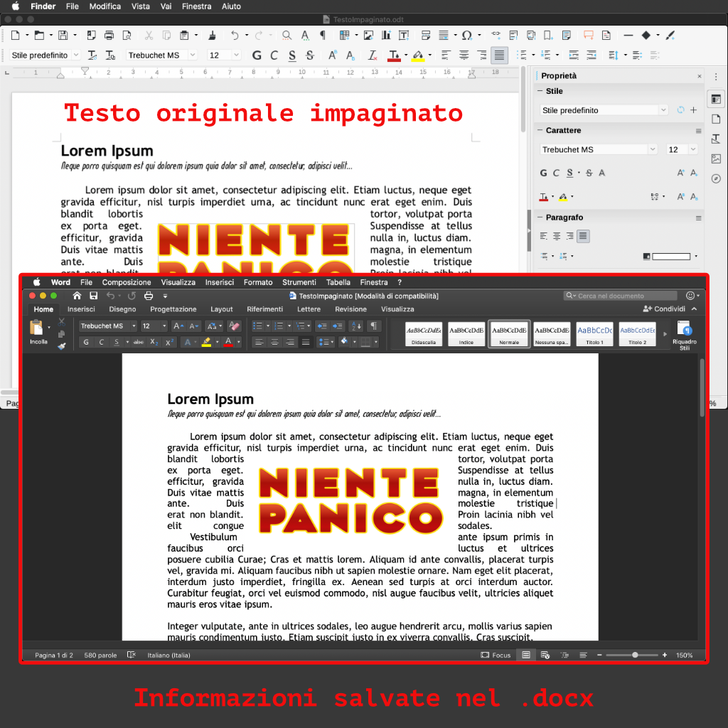Click the special character Omega icon
Image resolution: width=728 pixels, height=728 pixels.
coord(466,35)
